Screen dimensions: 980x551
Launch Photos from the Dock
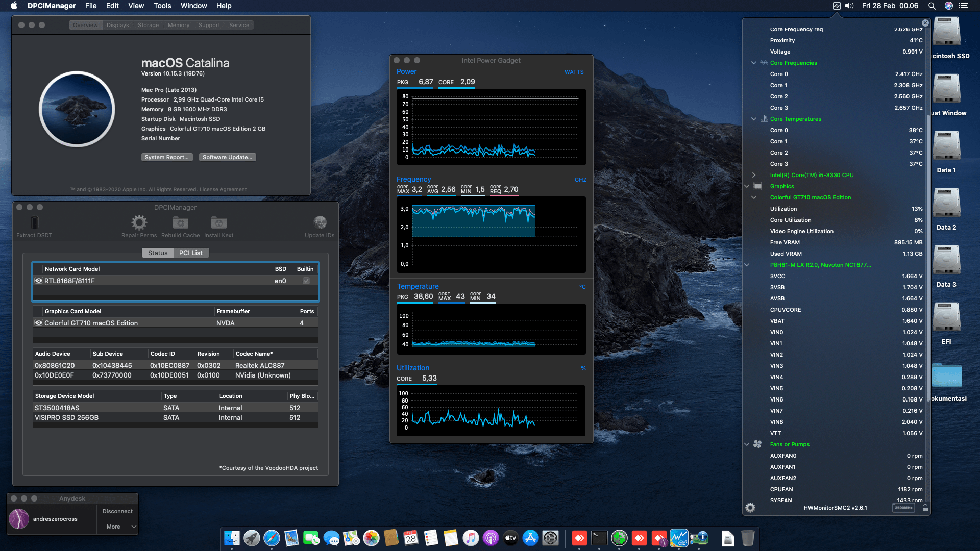point(371,538)
